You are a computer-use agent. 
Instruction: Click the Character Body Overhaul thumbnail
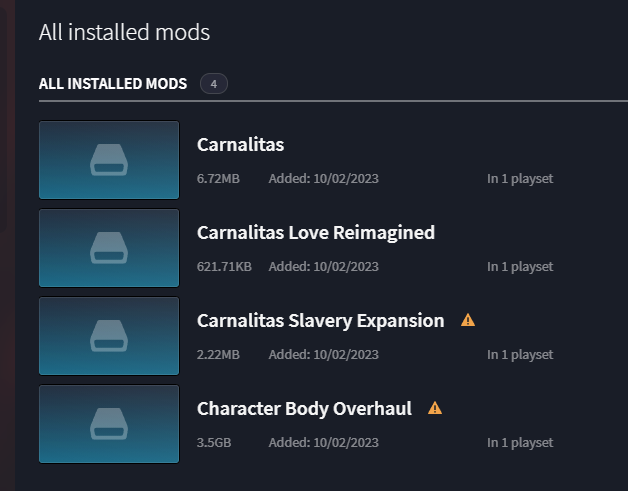109,424
